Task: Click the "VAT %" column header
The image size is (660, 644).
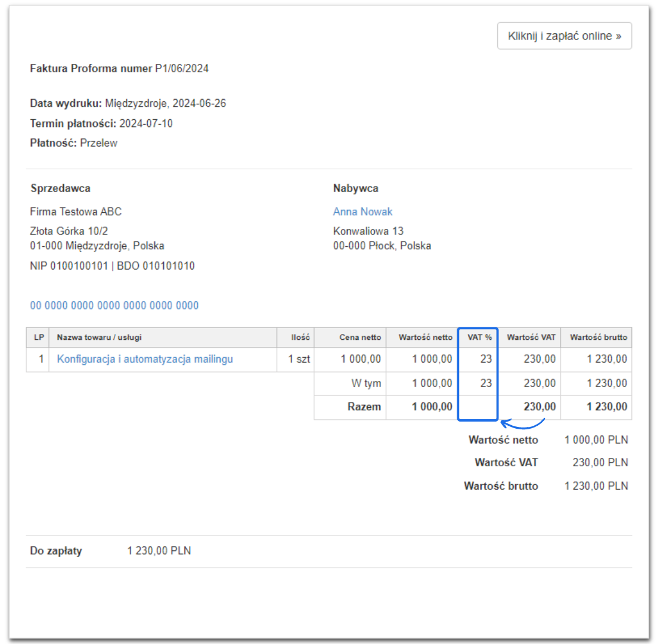Action: (479, 338)
